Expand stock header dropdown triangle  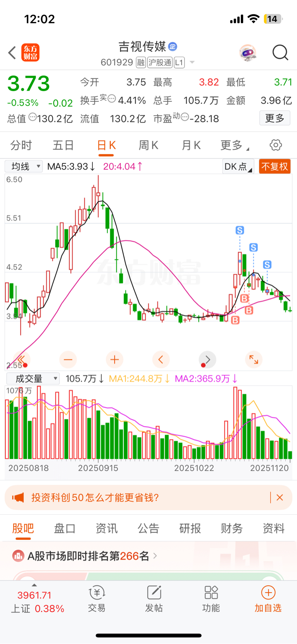click(x=192, y=62)
